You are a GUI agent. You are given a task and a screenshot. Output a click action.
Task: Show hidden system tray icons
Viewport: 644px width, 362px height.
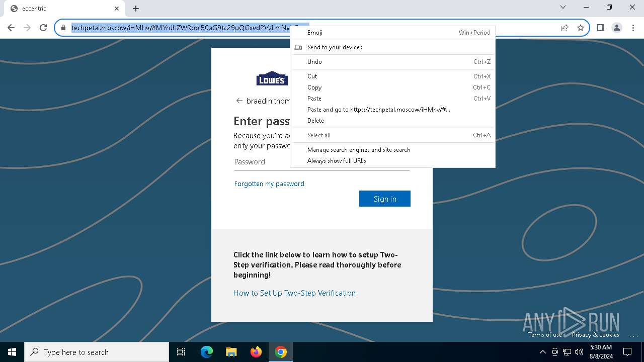point(542,352)
